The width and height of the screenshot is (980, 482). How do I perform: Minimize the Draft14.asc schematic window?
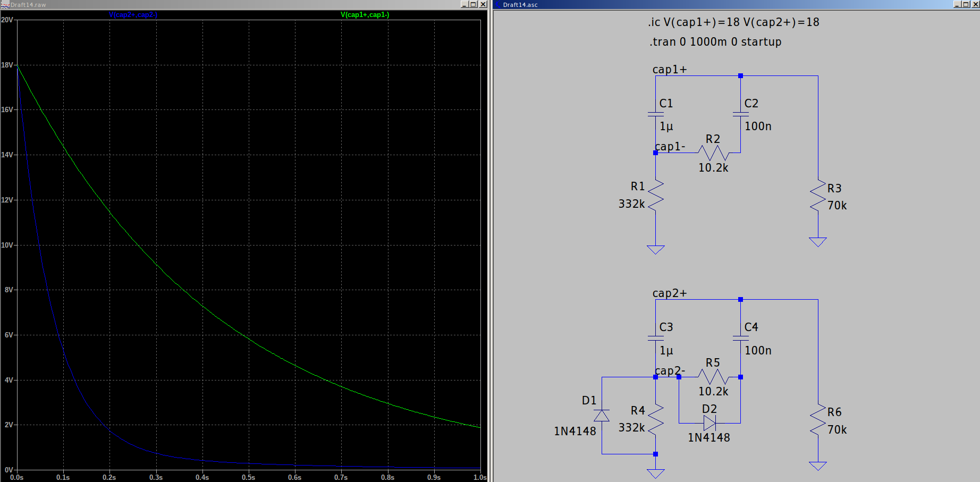[x=957, y=4]
